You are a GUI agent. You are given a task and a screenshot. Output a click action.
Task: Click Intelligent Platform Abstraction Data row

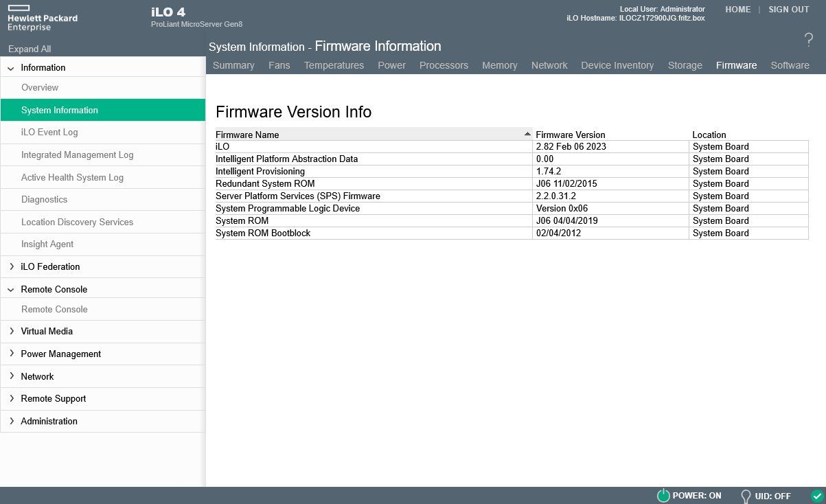click(x=512, y=159)
